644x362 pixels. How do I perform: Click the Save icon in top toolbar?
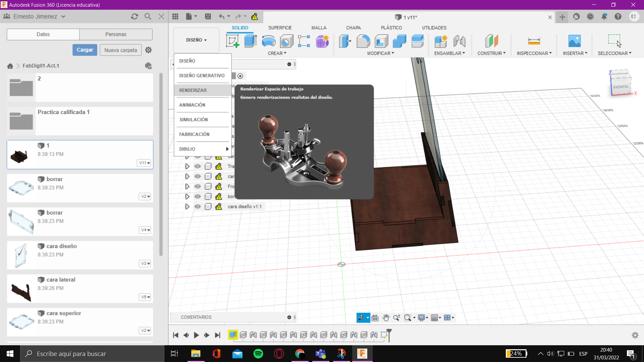[208, 16]
